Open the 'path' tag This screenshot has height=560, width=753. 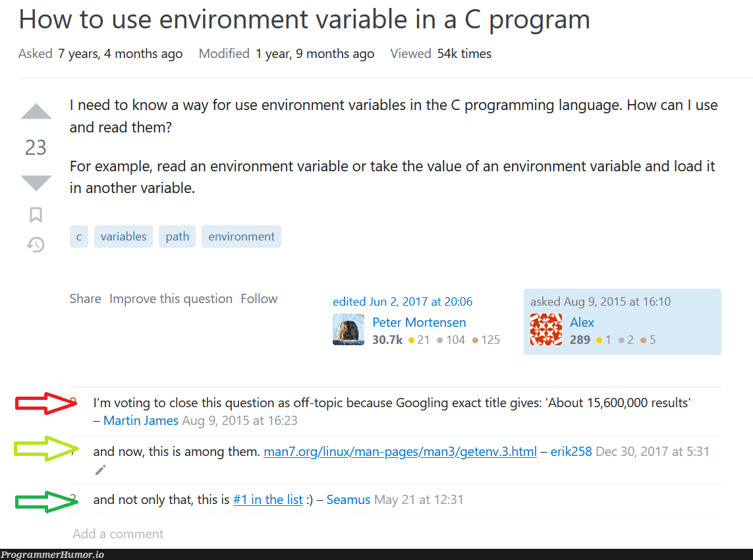click(177, 236)
